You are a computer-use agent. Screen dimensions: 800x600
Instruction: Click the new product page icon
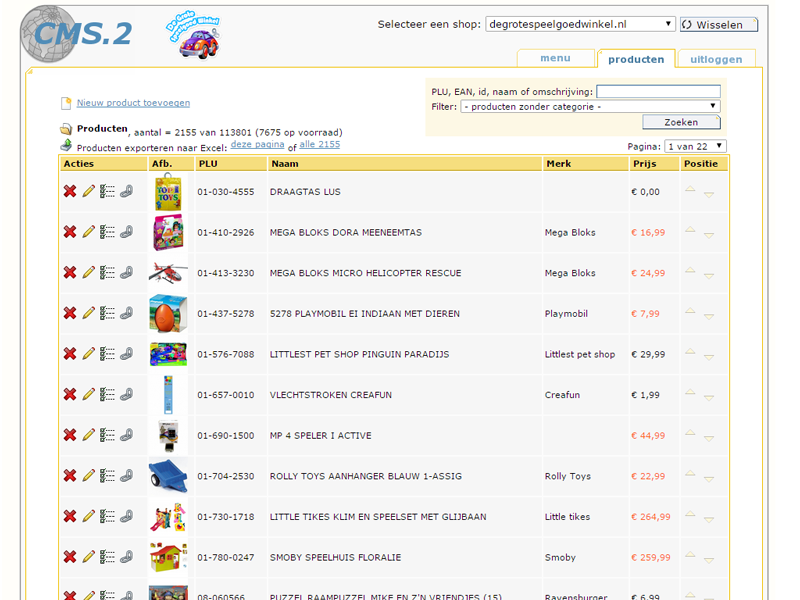pyautogui.click(x=66, y=103)
